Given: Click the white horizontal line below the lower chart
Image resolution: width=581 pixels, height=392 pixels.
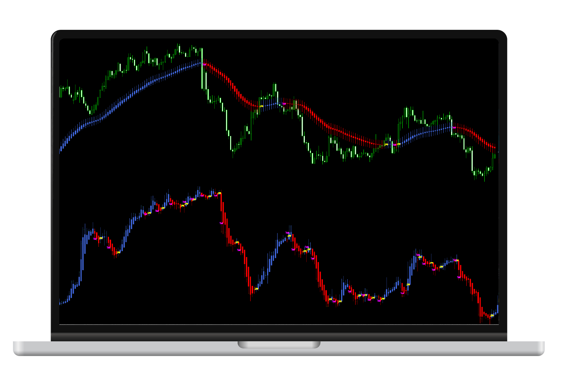Looking at the screenshot, I should point(279,324).
